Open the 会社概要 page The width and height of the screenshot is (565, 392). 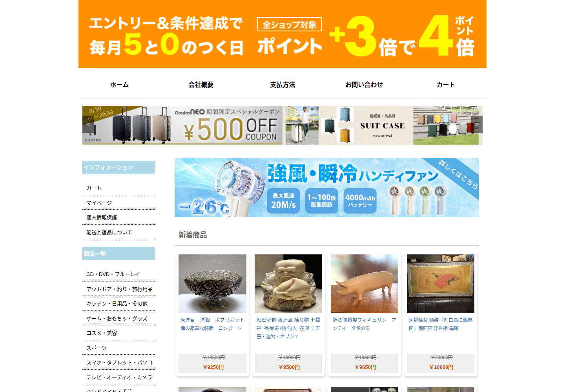[x=201, y=85]
